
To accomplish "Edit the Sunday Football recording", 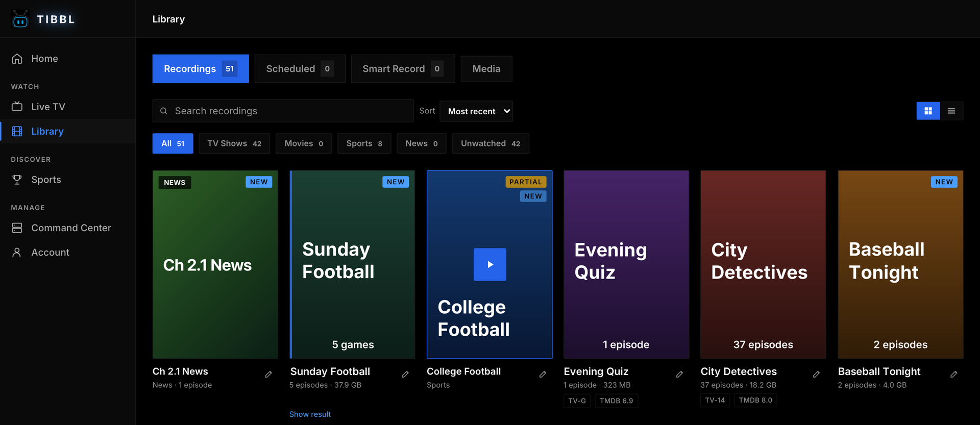I will 405,374.
